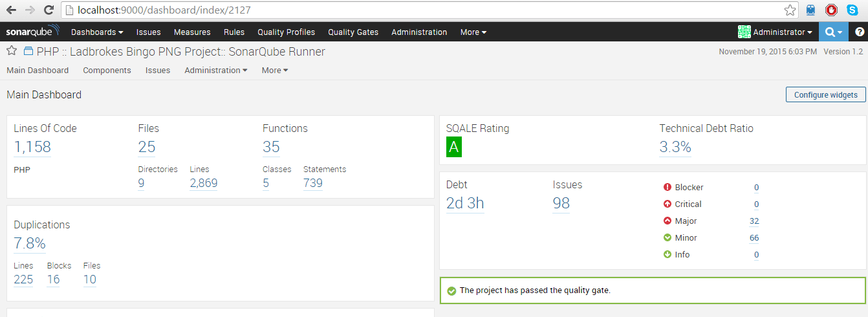The image size is (868, 317).
Task: Open the help question mark icon
Action: [x=859, y=32]
